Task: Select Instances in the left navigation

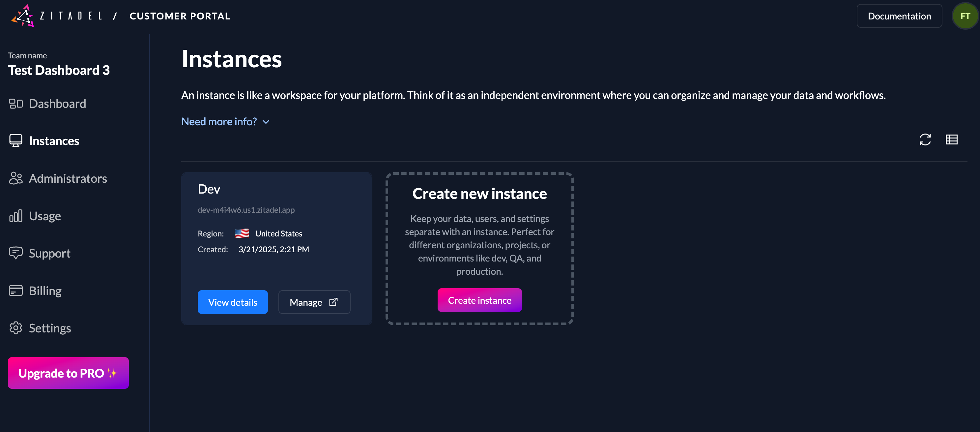Action: (x=54, y=140)
